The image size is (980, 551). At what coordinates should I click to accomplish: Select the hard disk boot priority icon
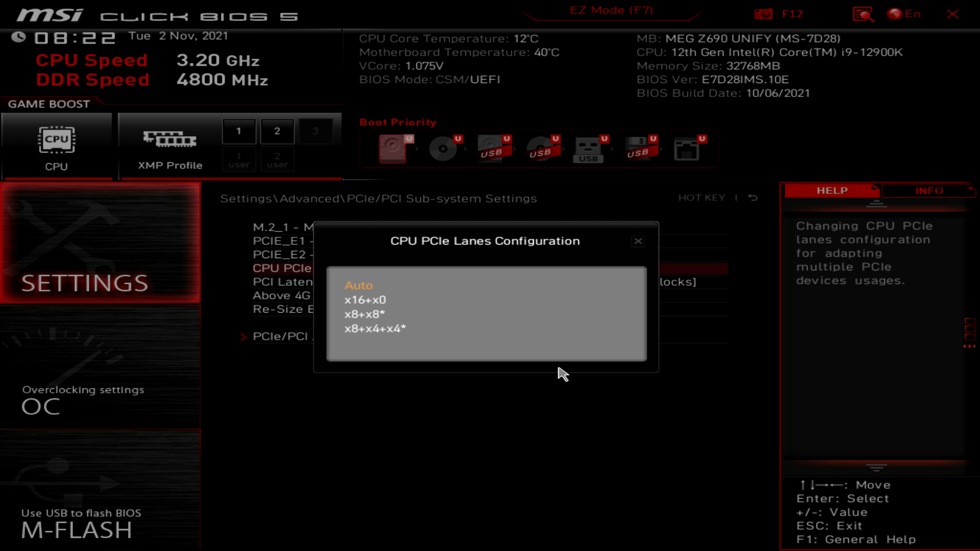[x=392, y=149]
